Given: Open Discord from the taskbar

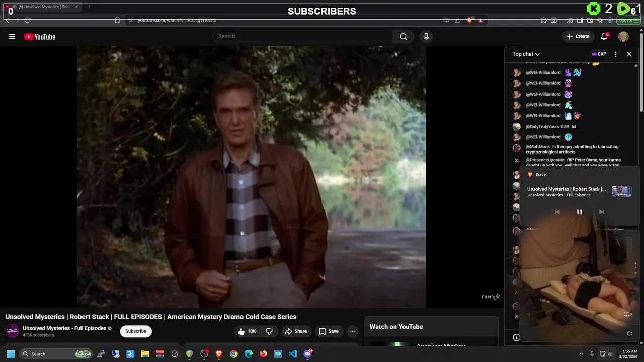Looking at the screenshot, I should point(308,354).
